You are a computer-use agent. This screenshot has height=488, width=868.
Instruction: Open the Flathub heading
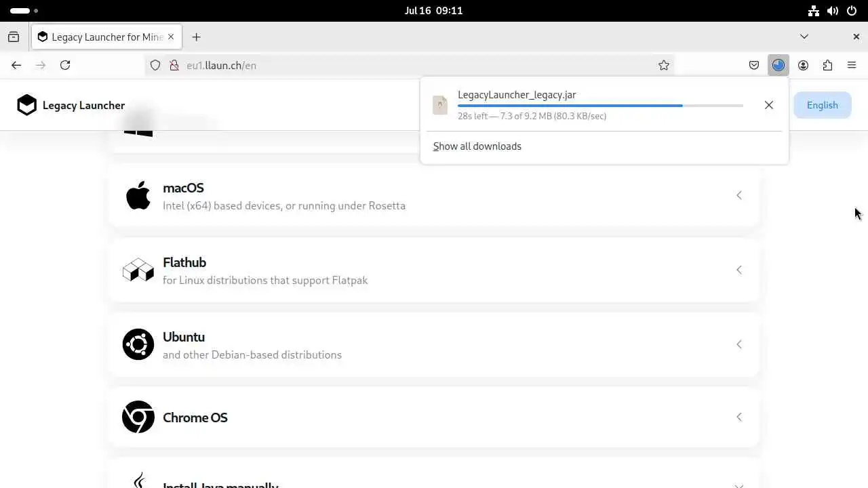[x=184, y=262]
